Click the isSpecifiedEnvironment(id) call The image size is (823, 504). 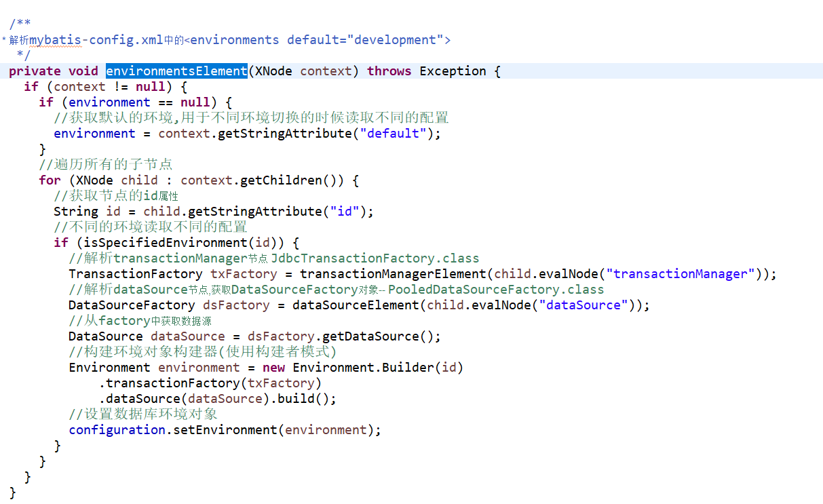coord(180,243)
